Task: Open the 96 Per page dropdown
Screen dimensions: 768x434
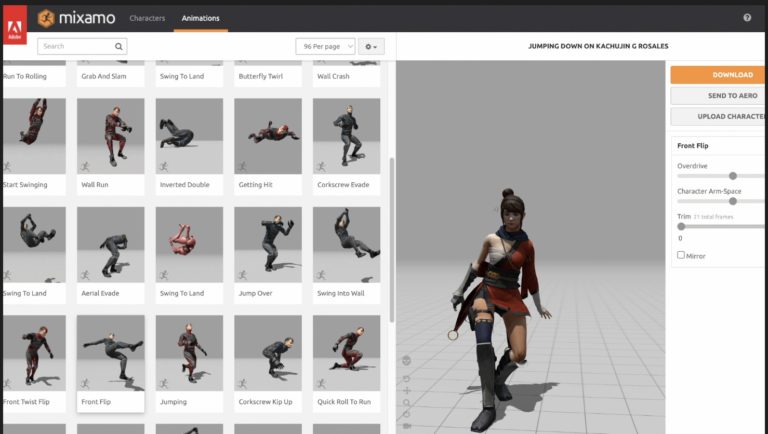Action: (x=325, y=46)
